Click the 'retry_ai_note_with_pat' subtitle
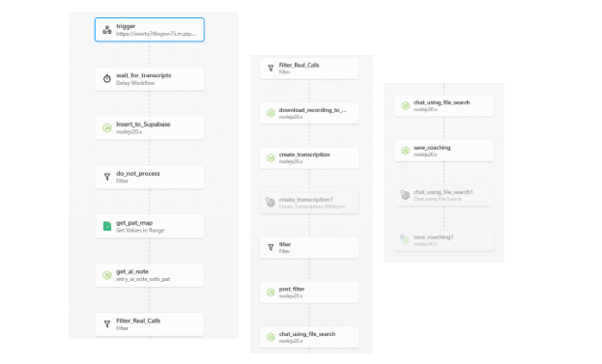This screenshot has width=602, height=364. tap(143, 279)
